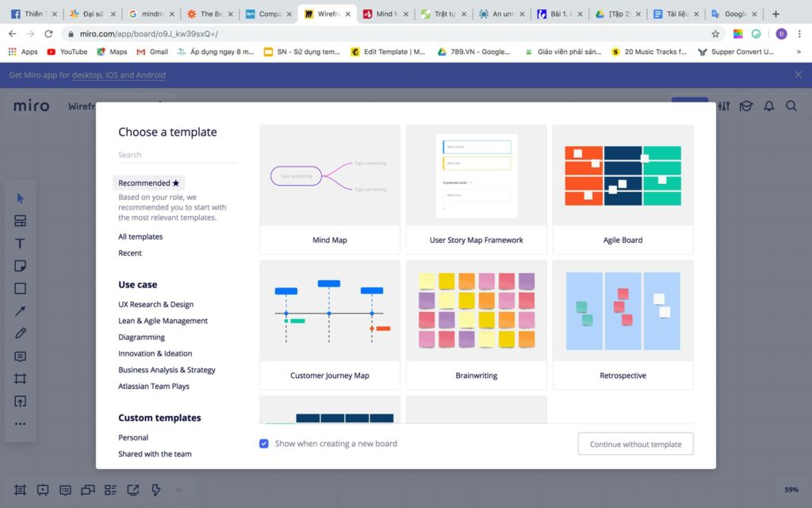The width and height of the screenshot is (812, 508).
Task: Click Continue without template button
Action: pos(635,444)
